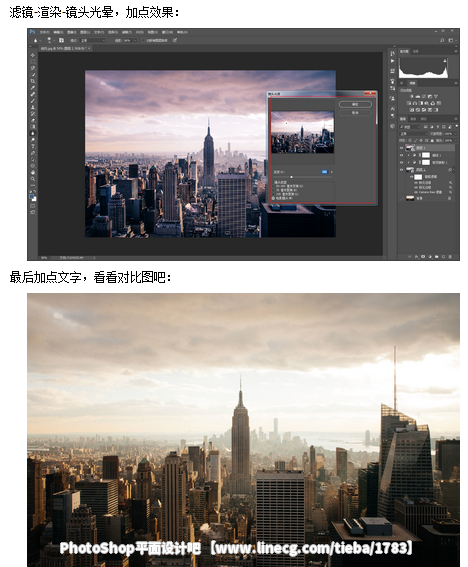Select 50-300mm Zoom lens type
Image resolution: width=468 pixels, height=567 pixels.
pyautogui.click(x=273, y=186)
